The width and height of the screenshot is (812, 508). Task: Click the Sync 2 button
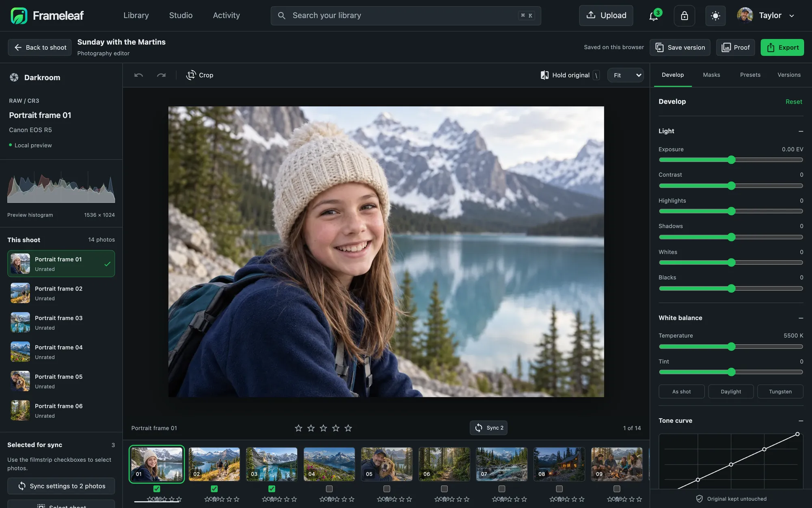click(488, 428)
